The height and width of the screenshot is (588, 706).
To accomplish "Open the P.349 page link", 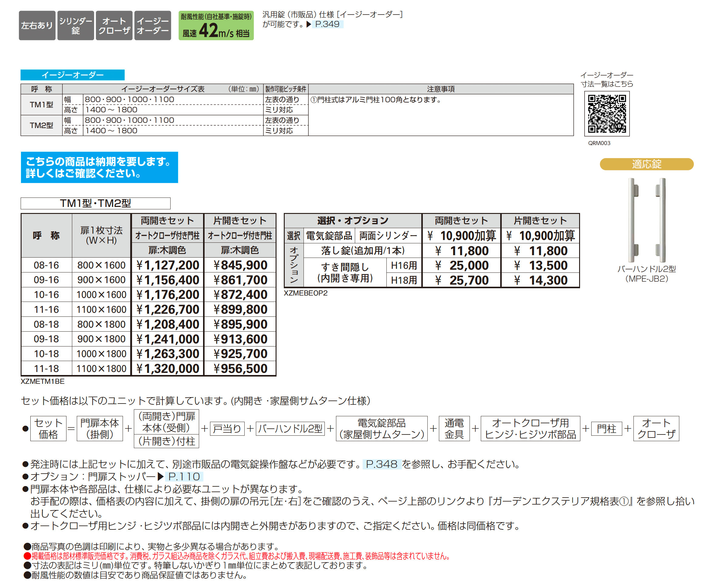I will [x=328, y=24].
